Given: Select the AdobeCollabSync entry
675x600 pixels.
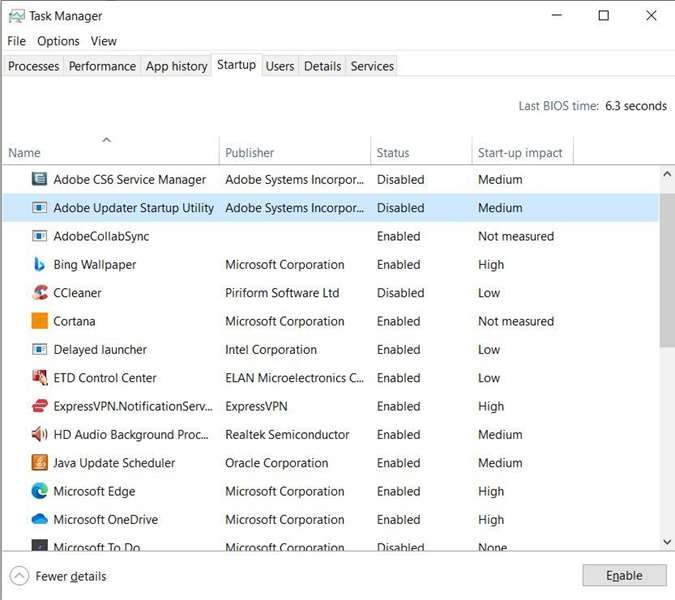Looking at the screenshot, I should pyautogui.click(x=101, y=236).
